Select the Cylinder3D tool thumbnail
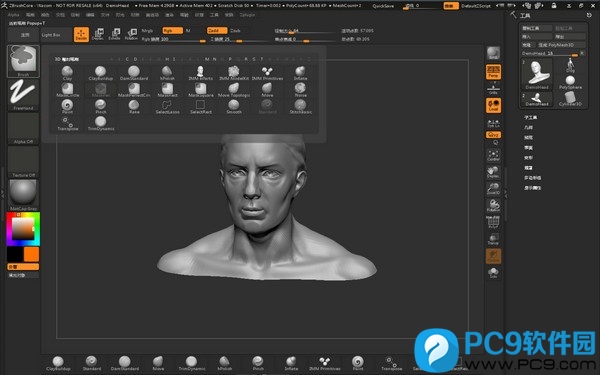This screenshot has width=600, height=375. click(x=570, y=99)
